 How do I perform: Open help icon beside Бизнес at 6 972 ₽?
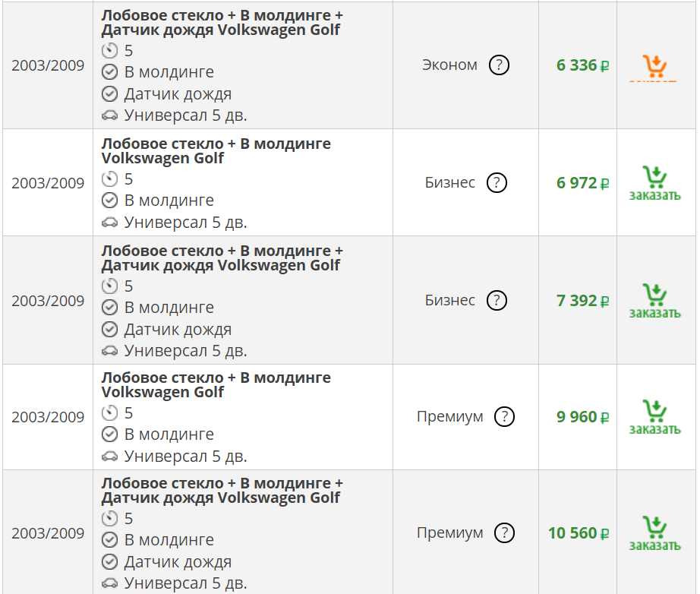pyautogui.click(x=497, y=182)
